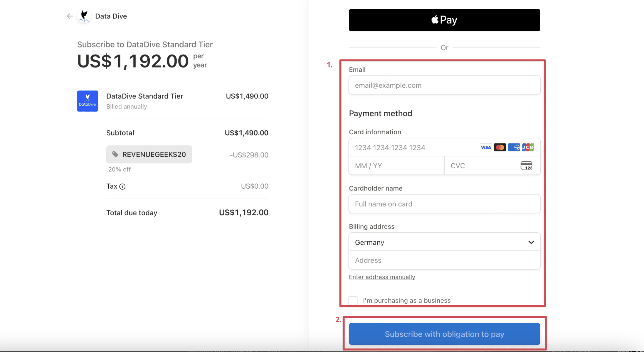
Task: Click the Mastercard logo
Action: [x=500, y=147]
